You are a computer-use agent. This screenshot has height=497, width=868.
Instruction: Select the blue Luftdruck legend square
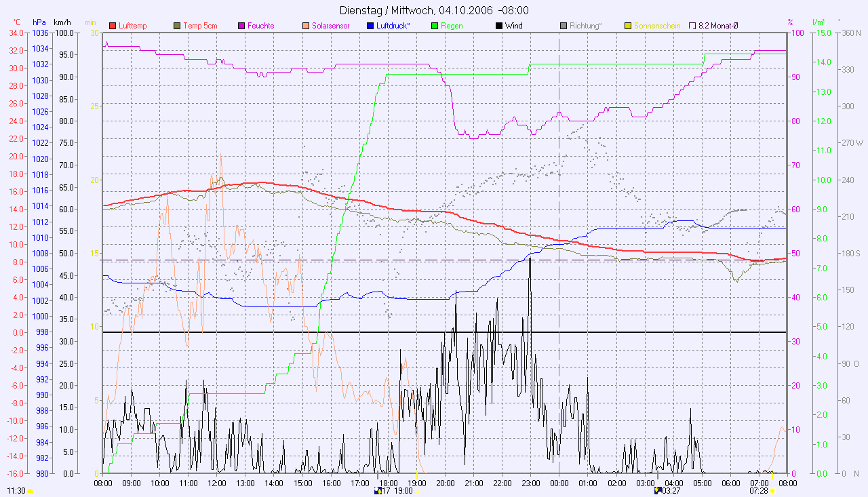click(371, 26)
